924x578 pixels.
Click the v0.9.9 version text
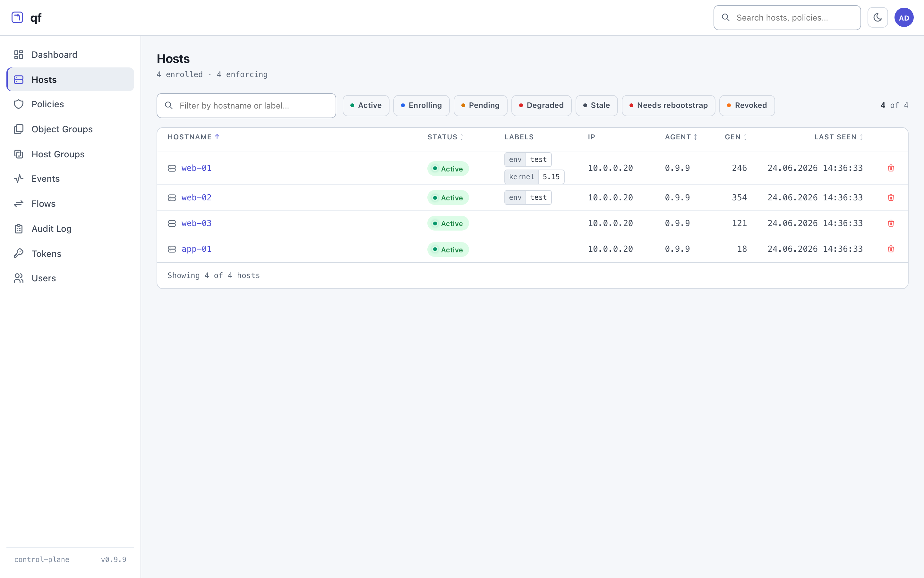coord(113,560)
